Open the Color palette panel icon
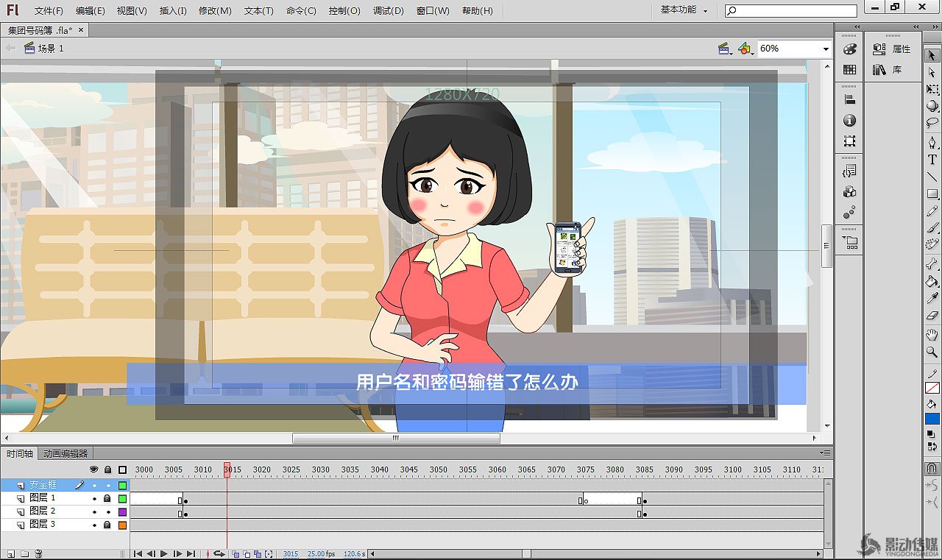This screenshot has width=942, height=560. [x=850, y=49]
